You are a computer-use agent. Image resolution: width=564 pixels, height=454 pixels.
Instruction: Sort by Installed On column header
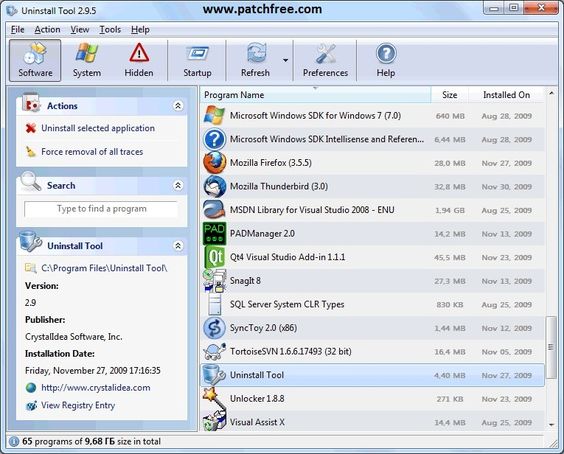(506, 95)
